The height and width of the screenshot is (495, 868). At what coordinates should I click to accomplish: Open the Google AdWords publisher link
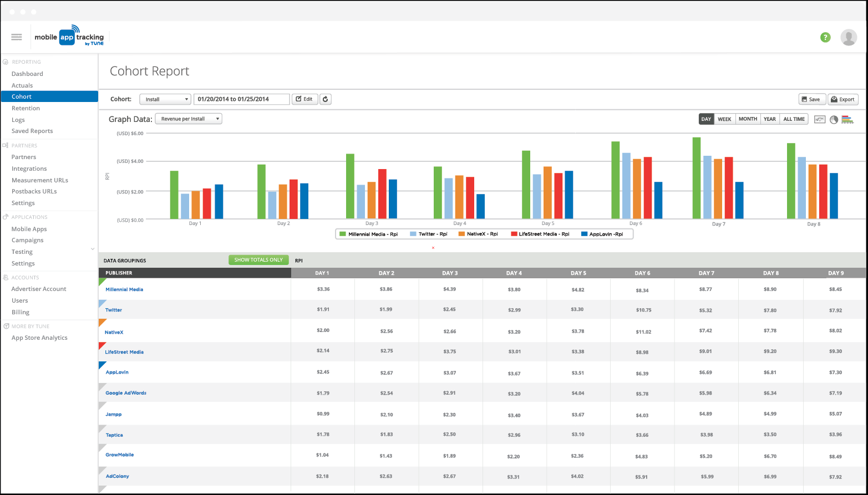tap(126, 393)
